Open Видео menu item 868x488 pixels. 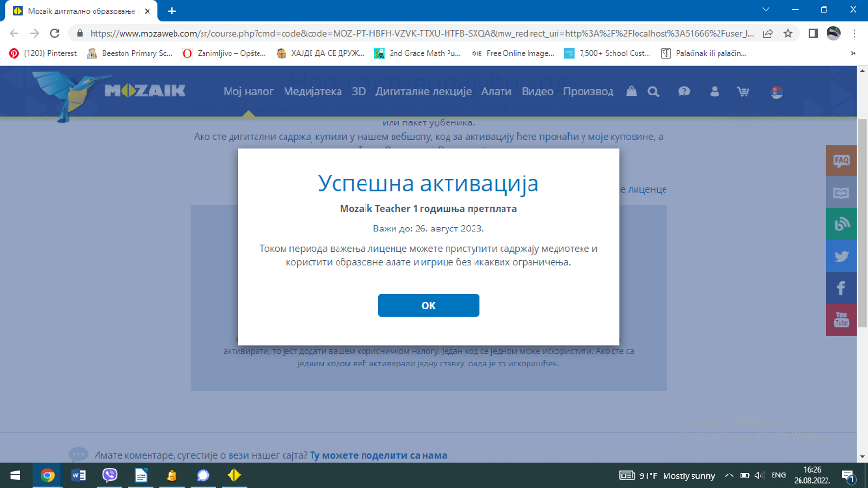[537, 91]
